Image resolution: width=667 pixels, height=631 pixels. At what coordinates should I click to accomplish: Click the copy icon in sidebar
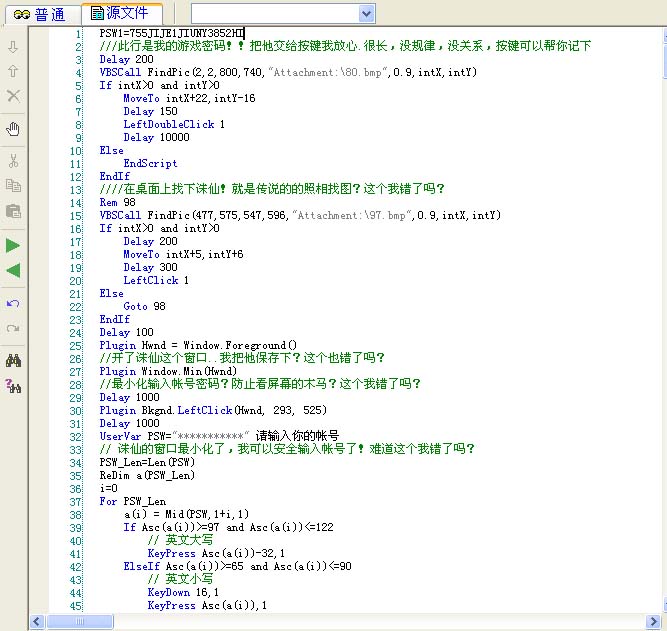(x=13, y=185)
